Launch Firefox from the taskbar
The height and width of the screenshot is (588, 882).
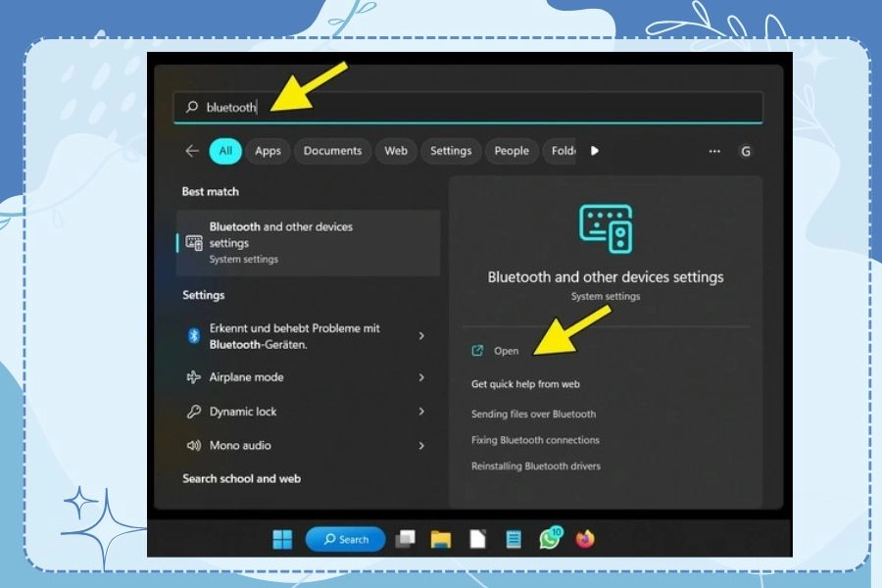click(x=586, y=538)
